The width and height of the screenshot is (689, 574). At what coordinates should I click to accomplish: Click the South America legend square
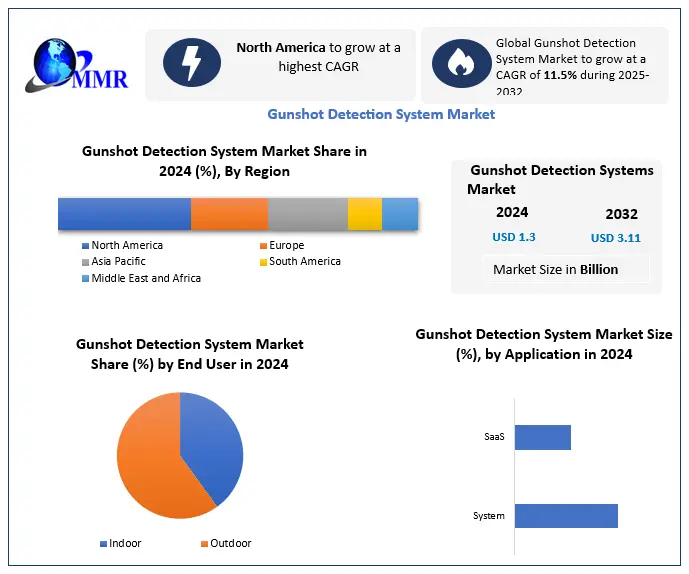pos(262,262)
